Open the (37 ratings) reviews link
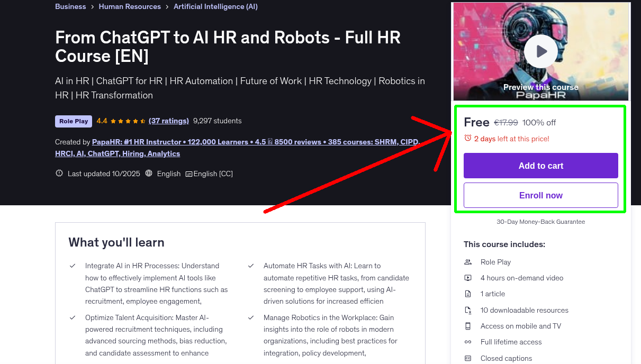This screenshot has height=364, width=641. 168,121
